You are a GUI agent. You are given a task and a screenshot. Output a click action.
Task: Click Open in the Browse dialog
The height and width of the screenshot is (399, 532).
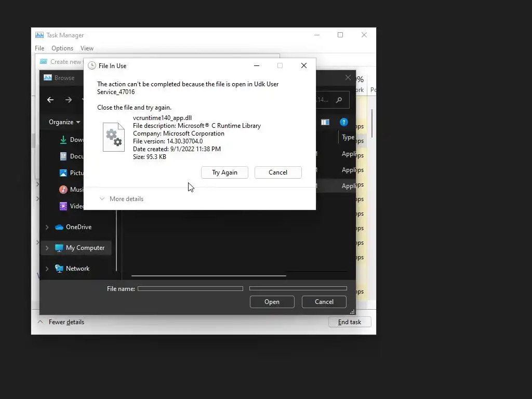pyautogui.click(x=272, y=302)
